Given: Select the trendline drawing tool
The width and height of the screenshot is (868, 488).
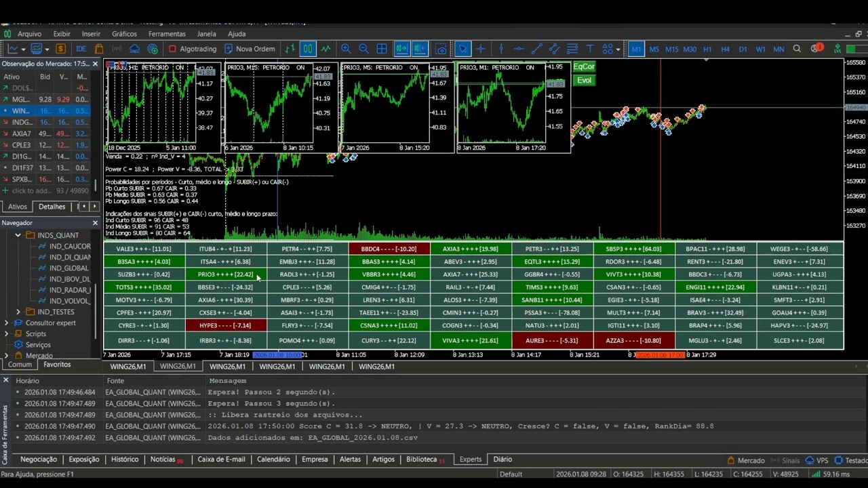Looking at the screenshot, I should pyautogui.click(x=537, y=49).
